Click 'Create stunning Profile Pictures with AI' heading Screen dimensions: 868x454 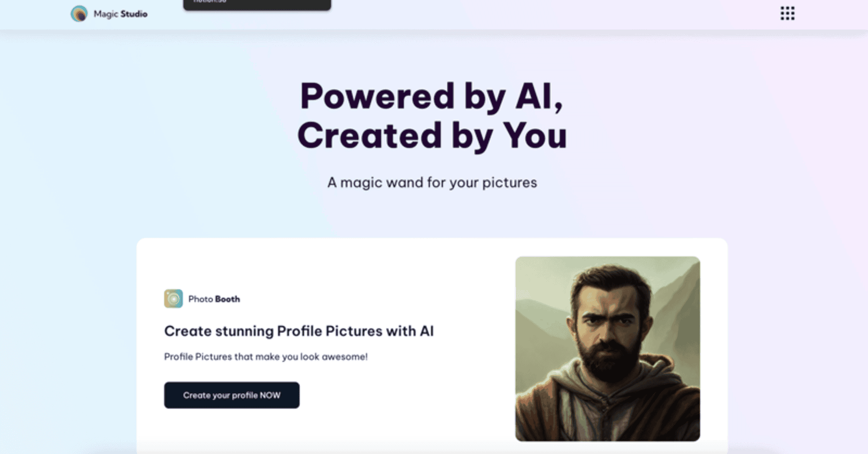(x=299, y=331)
